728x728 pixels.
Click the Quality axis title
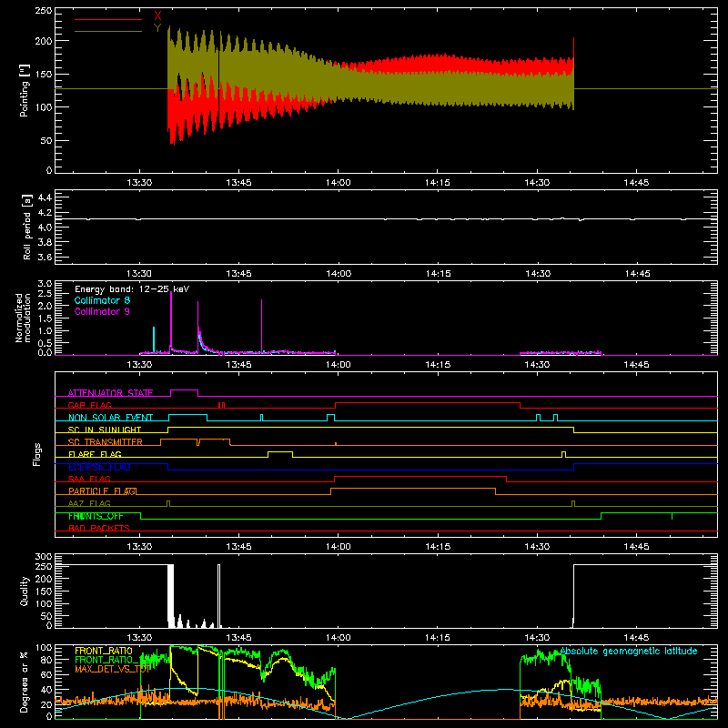coord(25,591)
